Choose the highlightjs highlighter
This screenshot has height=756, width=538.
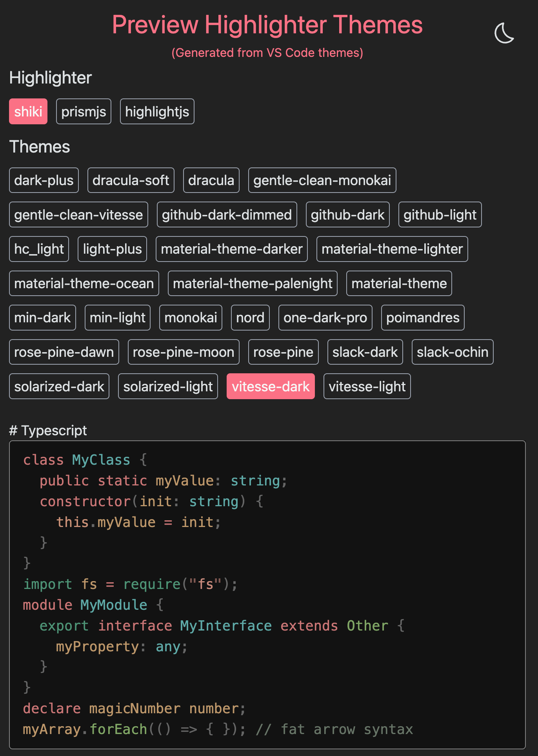coord(157,111)
